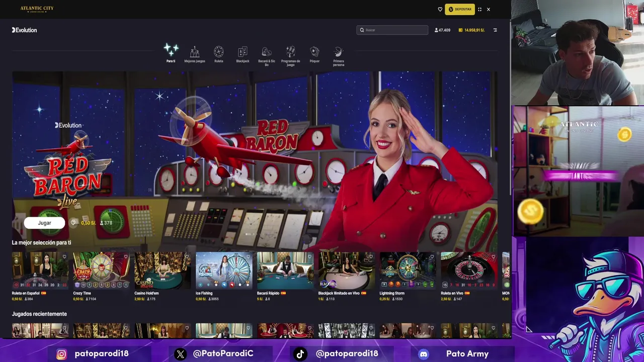Click the TikTok icon in overlay
Screen dimensions: 644x362
click(300, 354)
